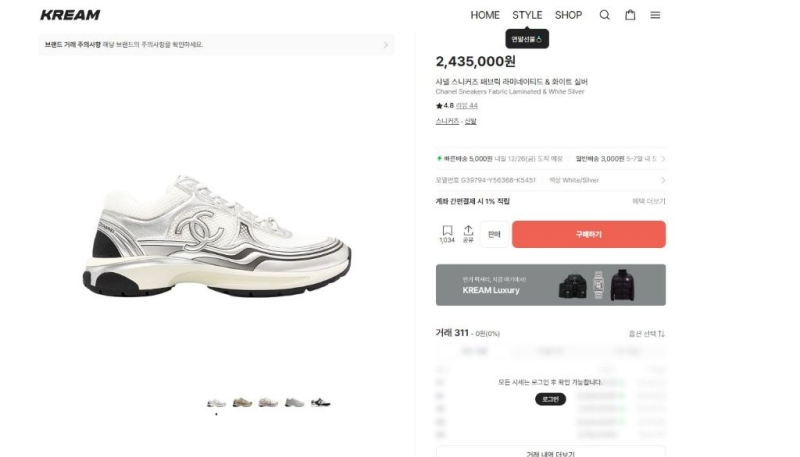Screen dimensions: 800x457
Task: Open the shopping bag icon
Action: (x=630, y=15)
